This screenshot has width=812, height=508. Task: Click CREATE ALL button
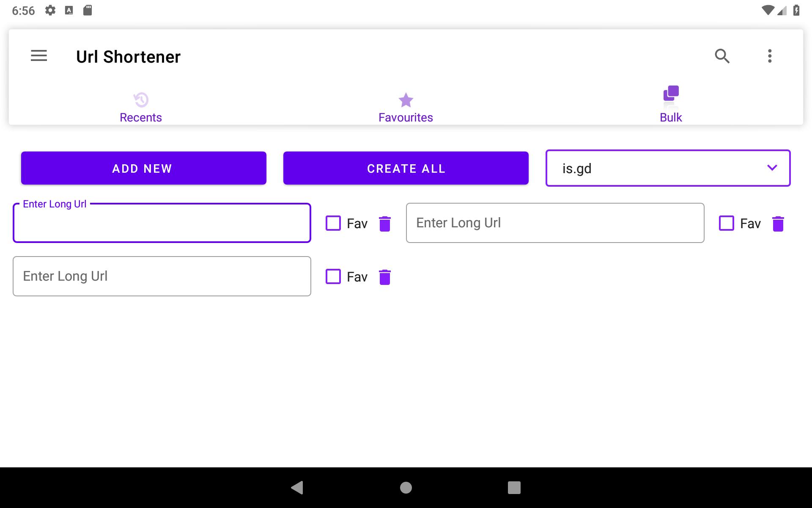pos(406,168)
